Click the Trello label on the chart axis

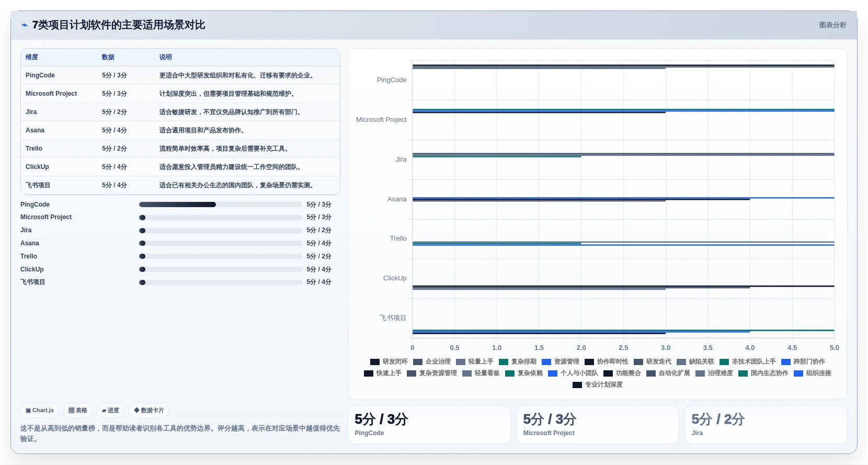pos(398,239)
